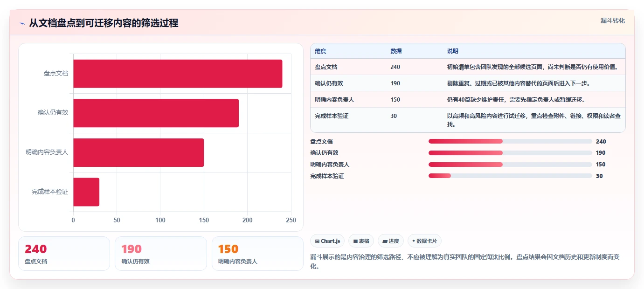The height and width of the screenshot is (289, 644).
Task: Click the 确认仍有效 cell in the table
Action: [x=329, y=83]
